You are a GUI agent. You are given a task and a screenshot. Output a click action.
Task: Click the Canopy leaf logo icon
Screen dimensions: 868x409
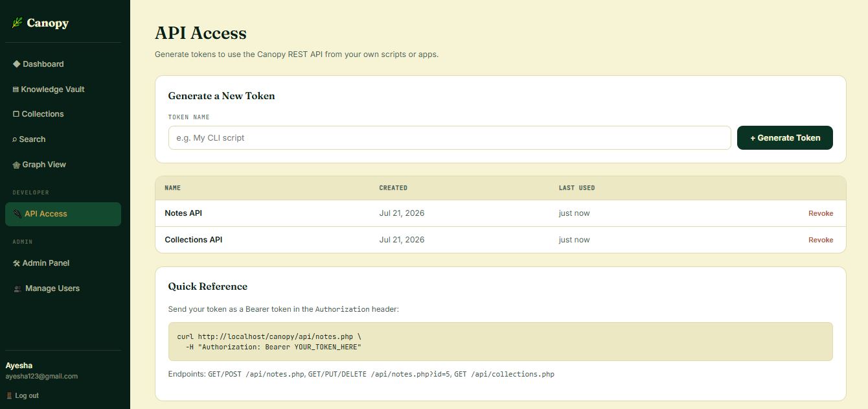tap(17, 23)
